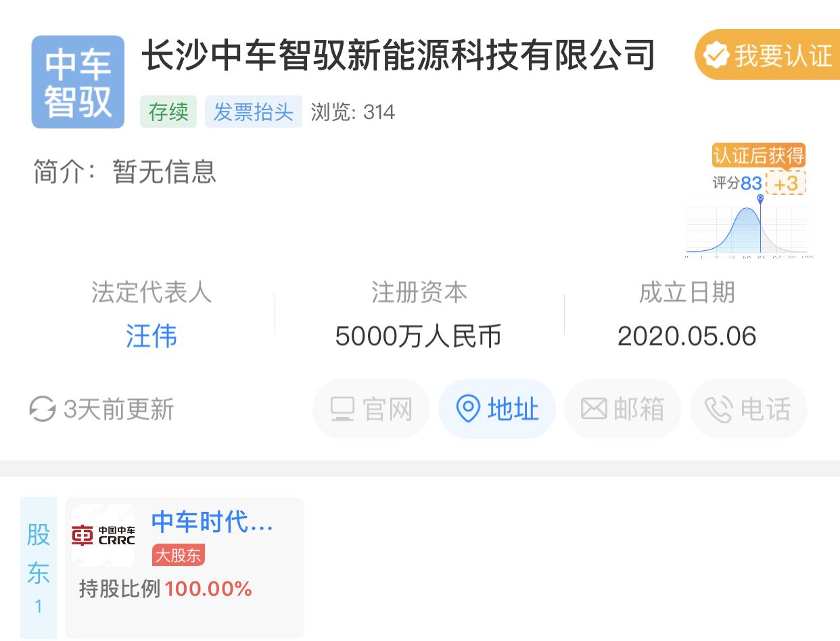The image size is (840, 641).
Task: Open the 股东 1 side tab
Action: 39,568
